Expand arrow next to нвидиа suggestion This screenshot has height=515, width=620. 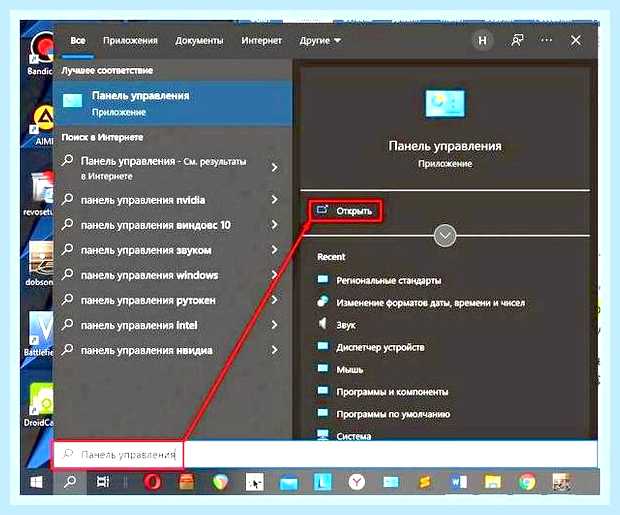coord(275,350)
